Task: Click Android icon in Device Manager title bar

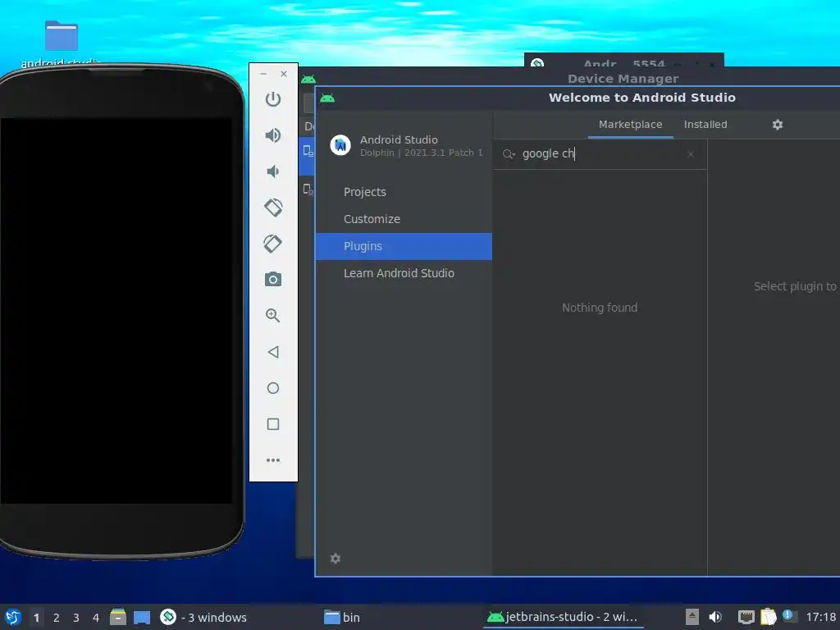Action: 308,80
